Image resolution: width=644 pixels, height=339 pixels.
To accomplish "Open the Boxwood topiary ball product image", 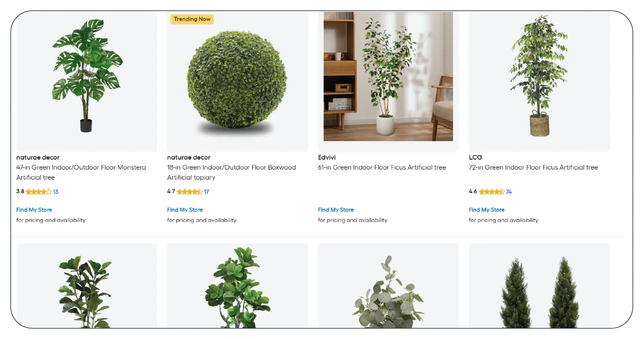I will click(x=237, y=81).
